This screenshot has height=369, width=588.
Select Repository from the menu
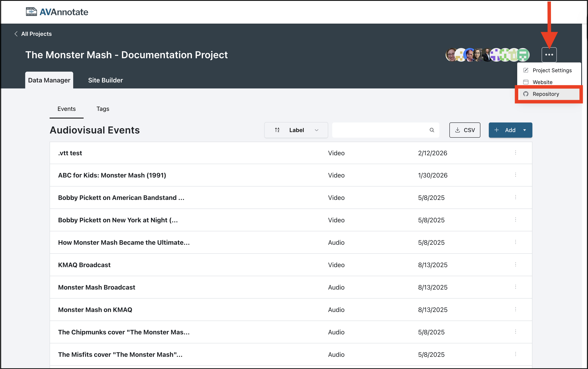(x=546, y=94)
